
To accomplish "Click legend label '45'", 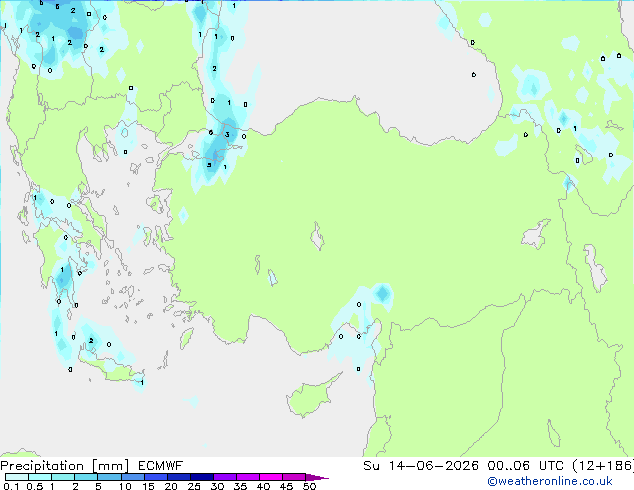I will 286,486.
